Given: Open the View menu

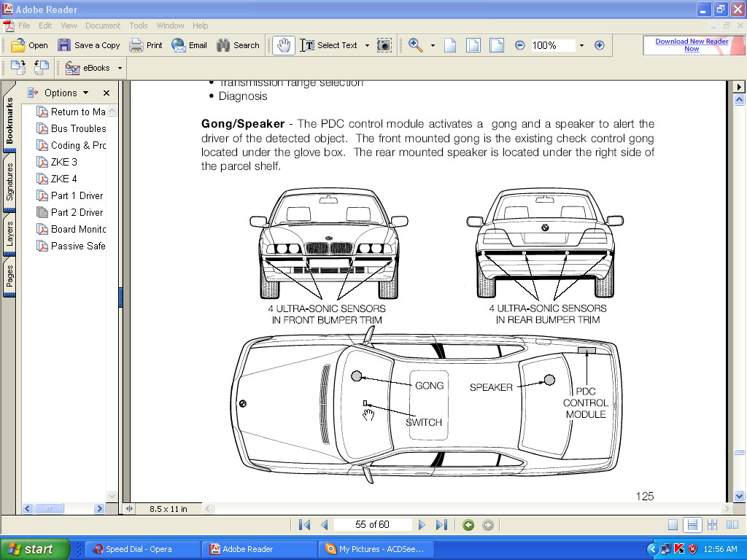Looking at the screenshot, I should tap(69, 26).
